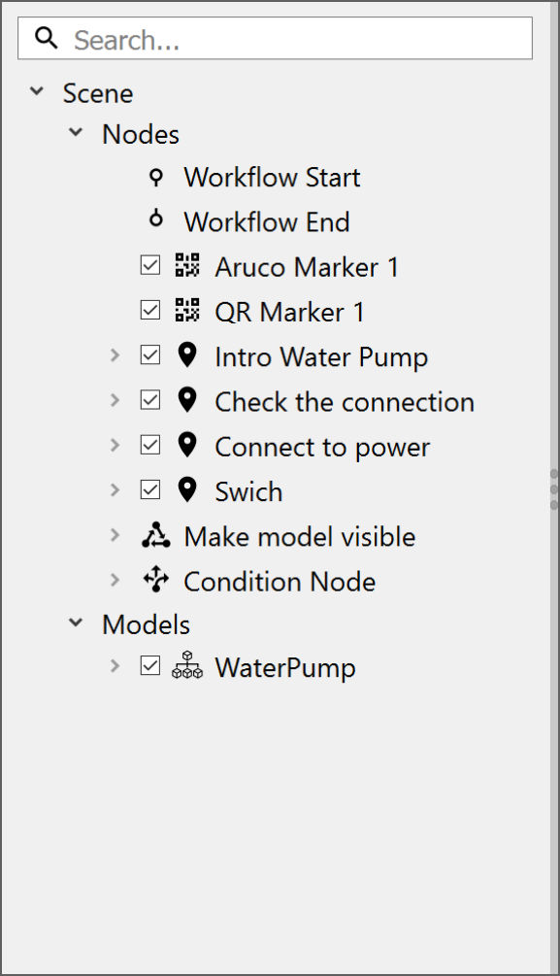This screenshot has width=560, height=976.
Task: Select the Swich node label
Action: coord(248,491)
